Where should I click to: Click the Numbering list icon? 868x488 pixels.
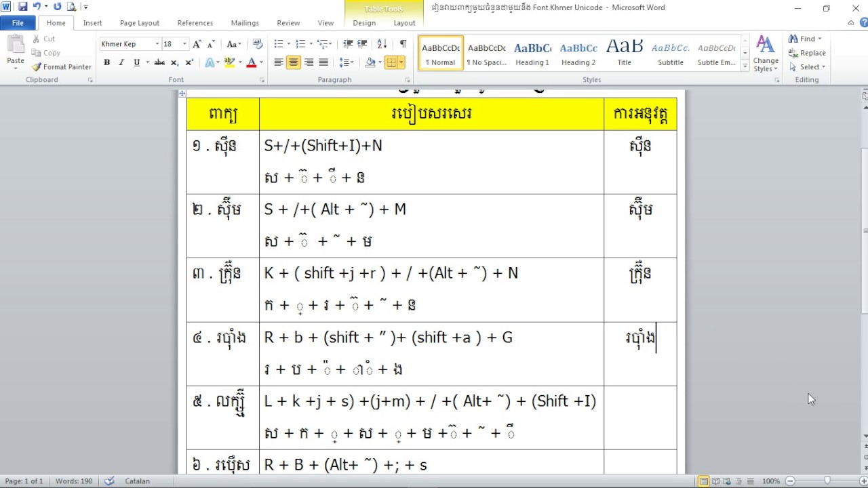point(300,44)
